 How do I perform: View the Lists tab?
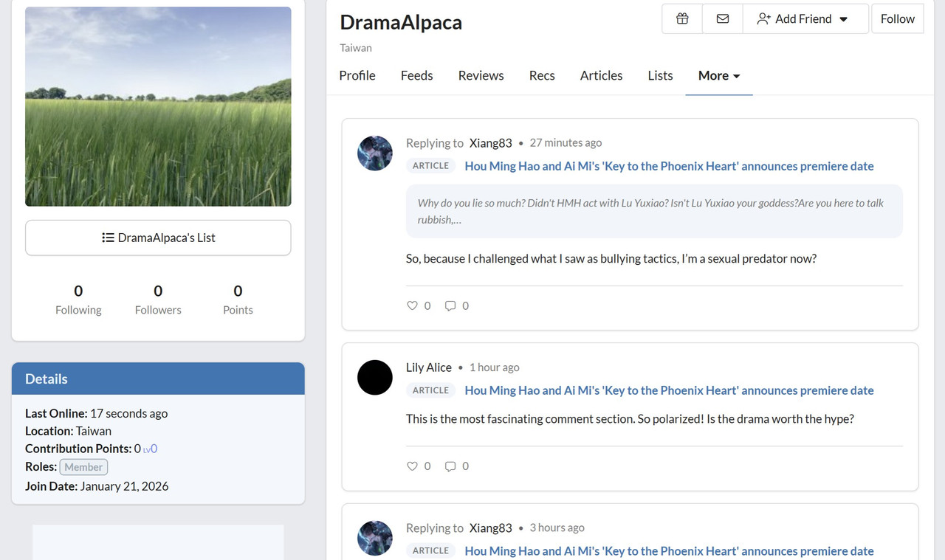pos(660,75)
